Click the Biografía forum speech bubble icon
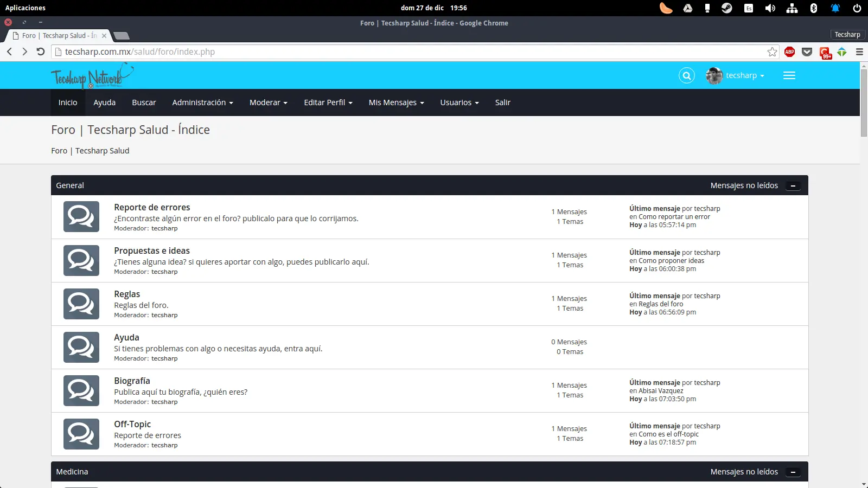 [x=81, y=390]
